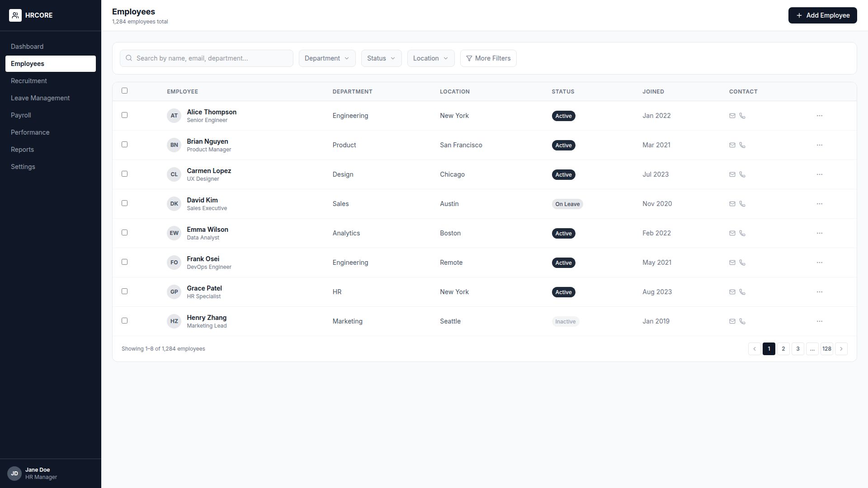Click the previous page arrow
This screenshot has width=868, height=488.
pyautogui.click(x=755, y=349)
